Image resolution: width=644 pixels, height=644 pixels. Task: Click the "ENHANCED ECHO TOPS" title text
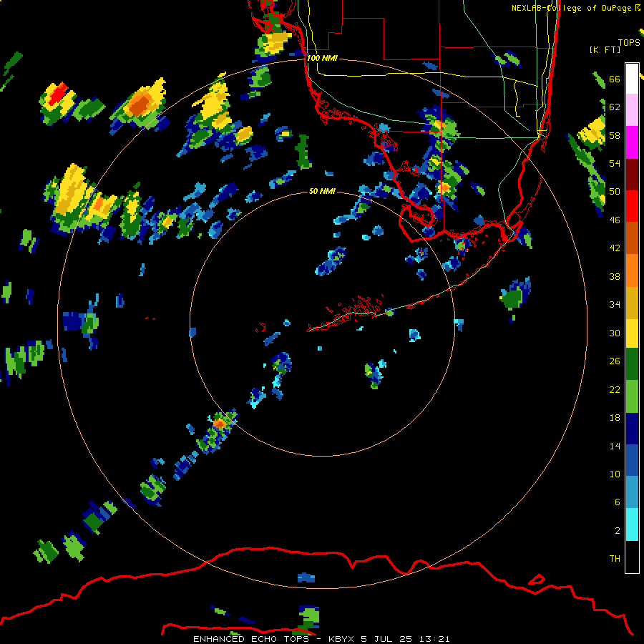(251, 639)
